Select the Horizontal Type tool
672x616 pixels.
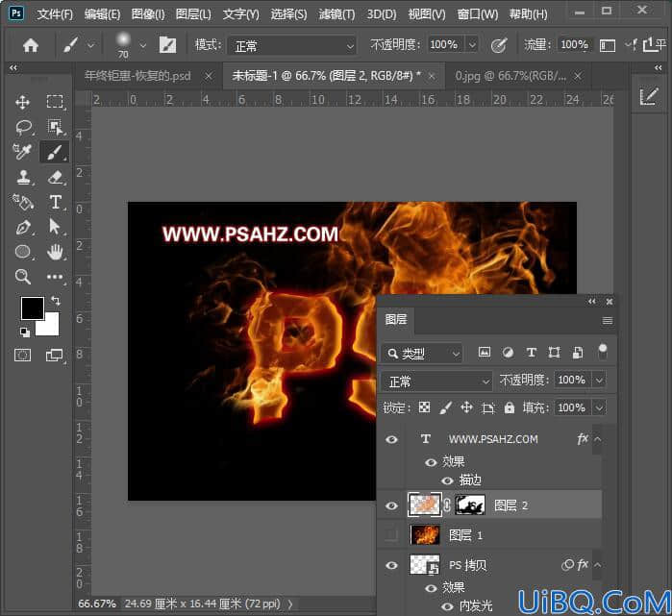[x=56, y=202]
